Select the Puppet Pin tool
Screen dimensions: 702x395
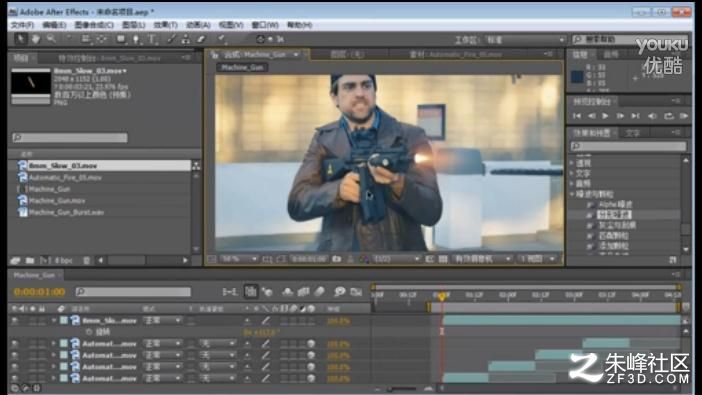pyautogui.click(x=221, y=39)
